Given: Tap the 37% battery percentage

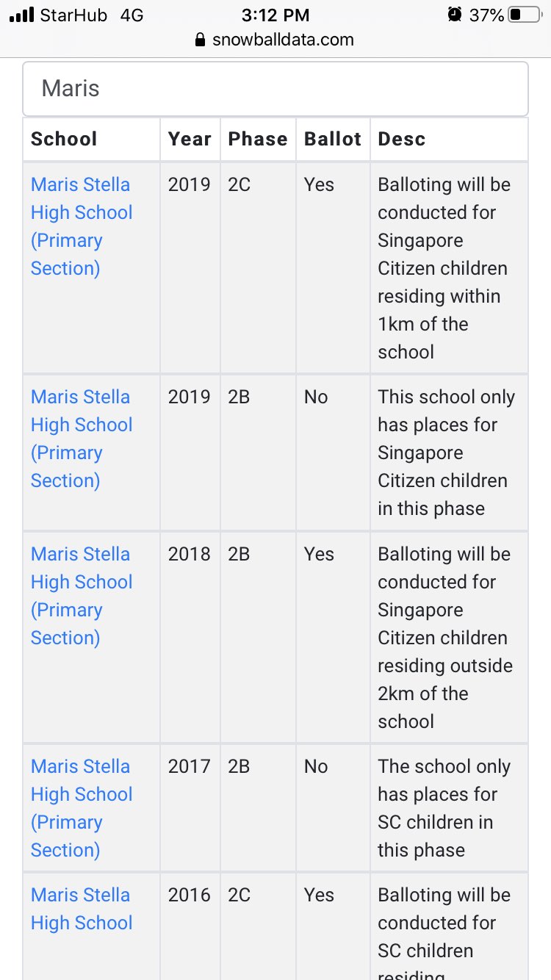Looking at the screenshot, I should (x=486, y=15).
